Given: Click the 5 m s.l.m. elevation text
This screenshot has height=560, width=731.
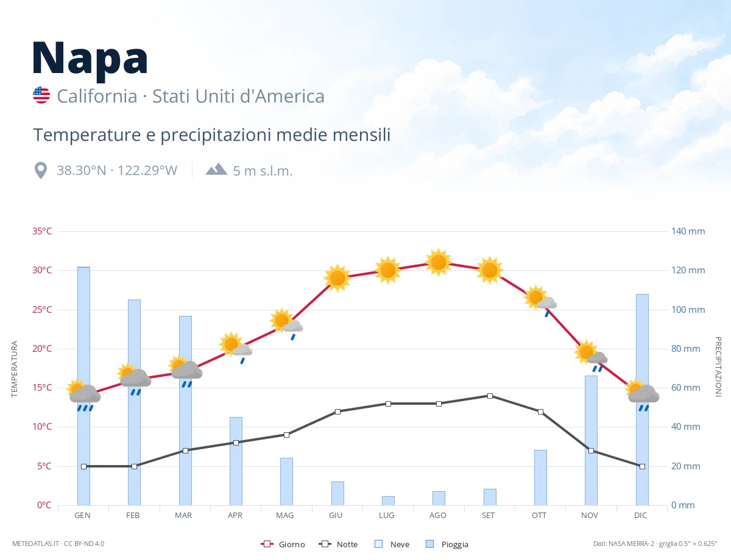Looking at the screenshot, I should (x=263, y=171).
